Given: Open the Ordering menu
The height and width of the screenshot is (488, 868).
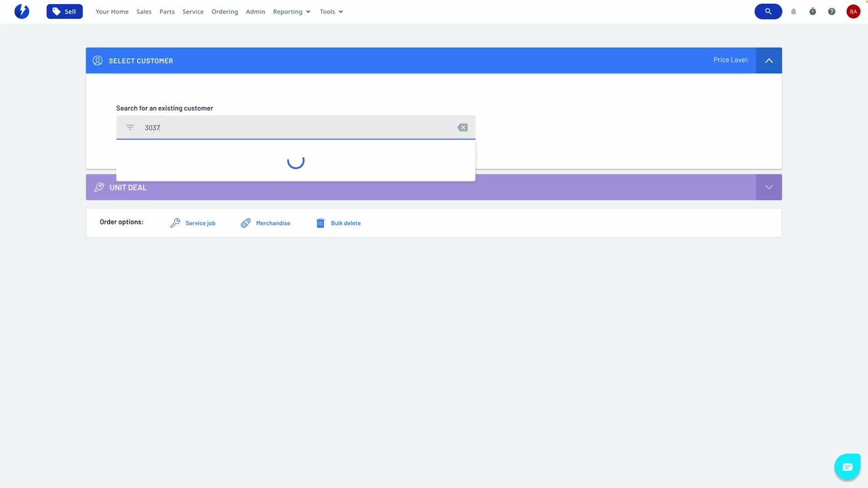Looking at the screenshot, I should (224, 12).
